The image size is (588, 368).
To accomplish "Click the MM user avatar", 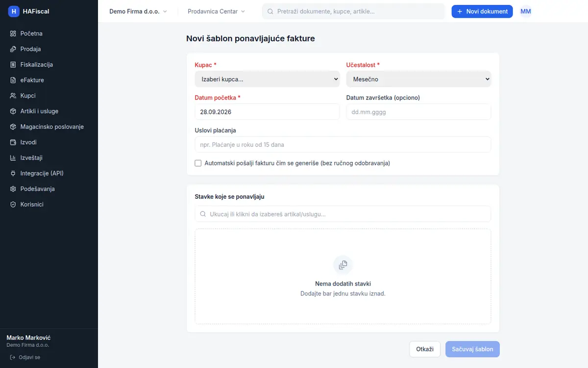I will (x=526, y=11).
